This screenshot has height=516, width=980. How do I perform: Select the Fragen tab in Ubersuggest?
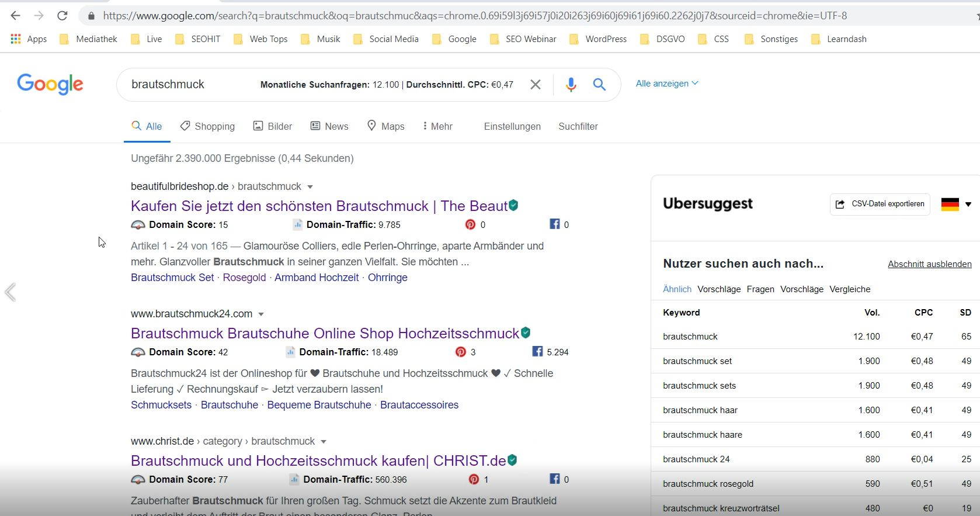click(760, 289)
